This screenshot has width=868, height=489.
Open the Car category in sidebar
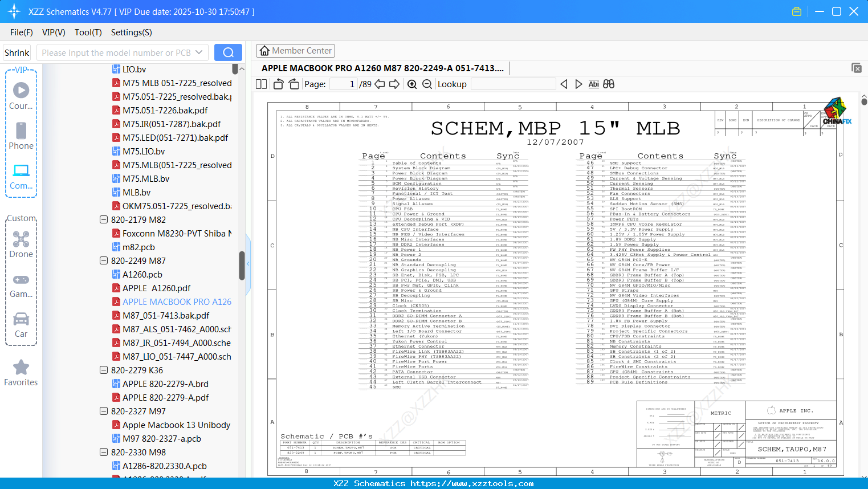(x=21, y=325)
